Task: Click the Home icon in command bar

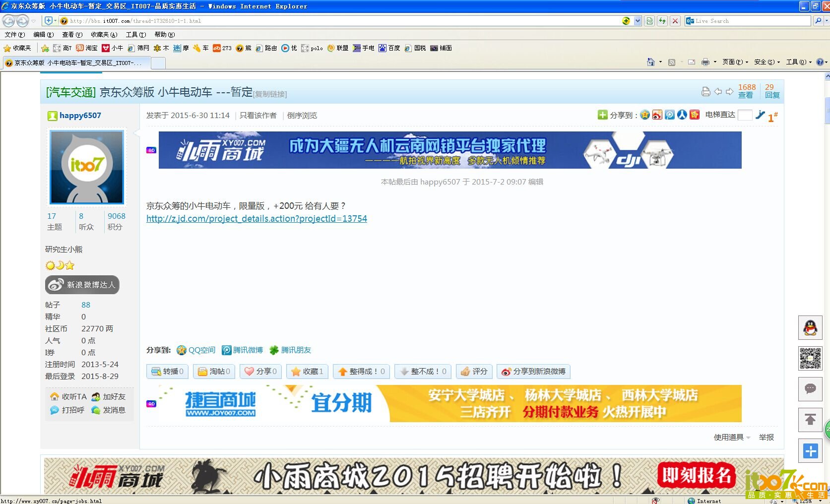Action: coord(651,62)
